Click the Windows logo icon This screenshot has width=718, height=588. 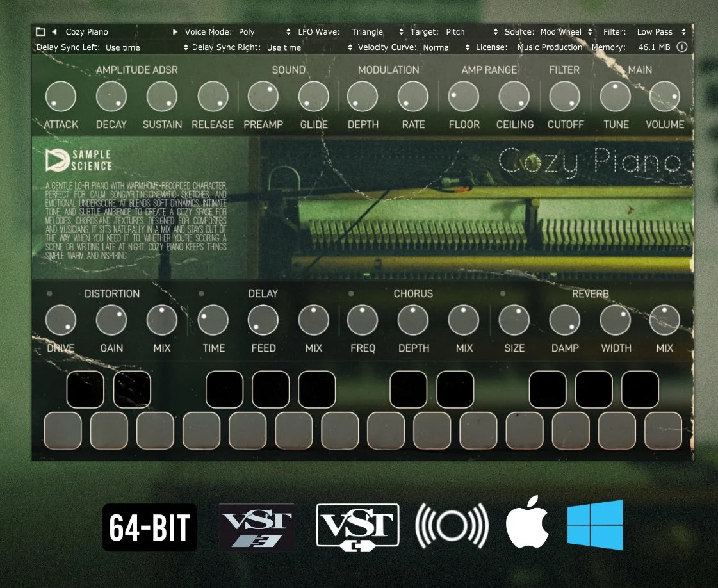tap(595, 525)
